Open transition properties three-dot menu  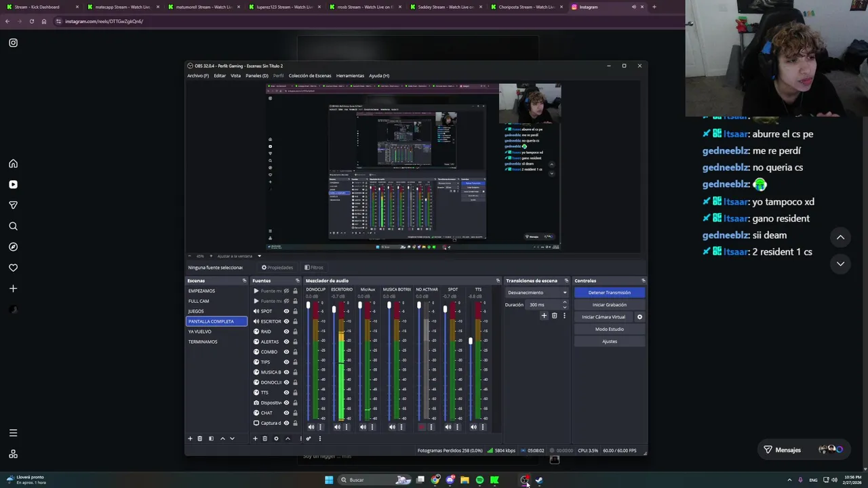click(x=564, y=316)
